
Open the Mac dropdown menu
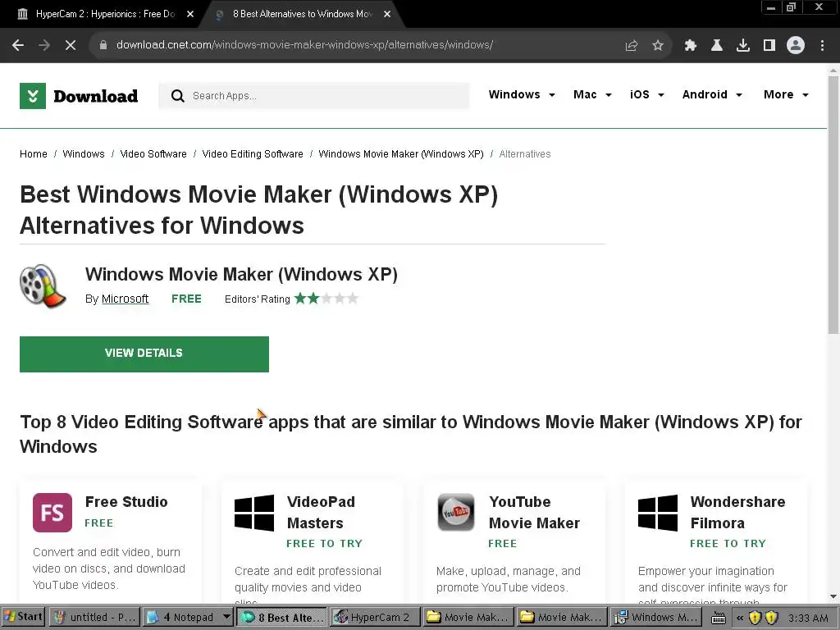click(592, 95)
